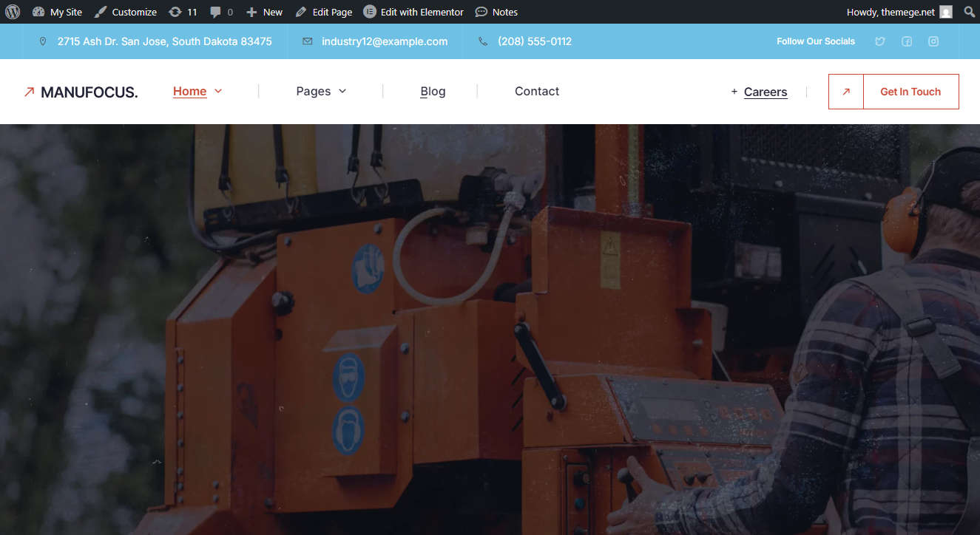Click the user avatar thumbnail
Image resolution: width=980 pixels, height=535 pixels.
[x=946, y=12]
